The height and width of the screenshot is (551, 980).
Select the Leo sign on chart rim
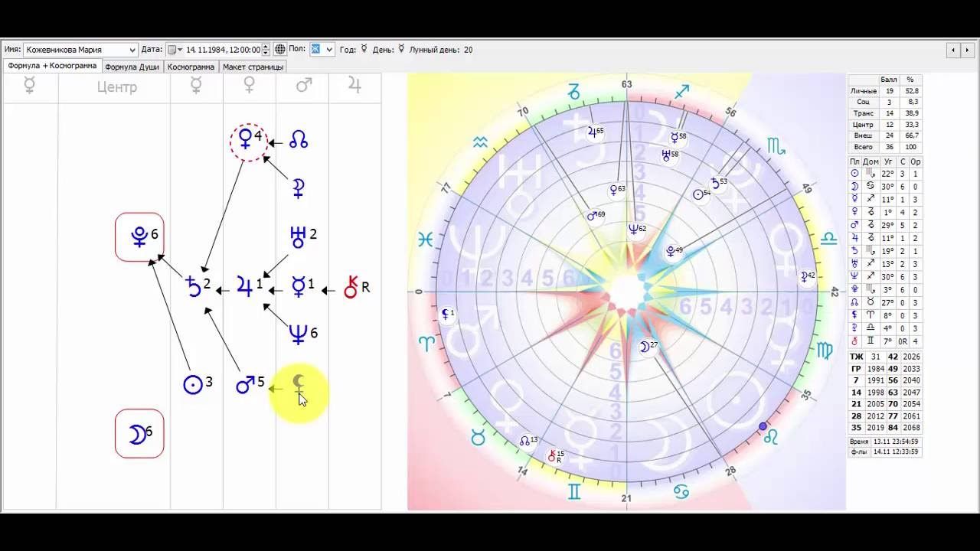pyautogui.click(x=771, y=437)
